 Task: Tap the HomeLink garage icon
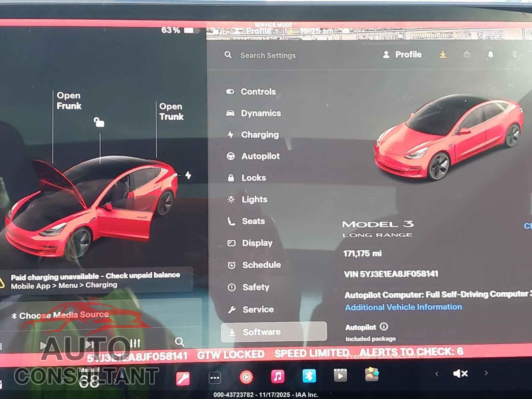[467, 54]
